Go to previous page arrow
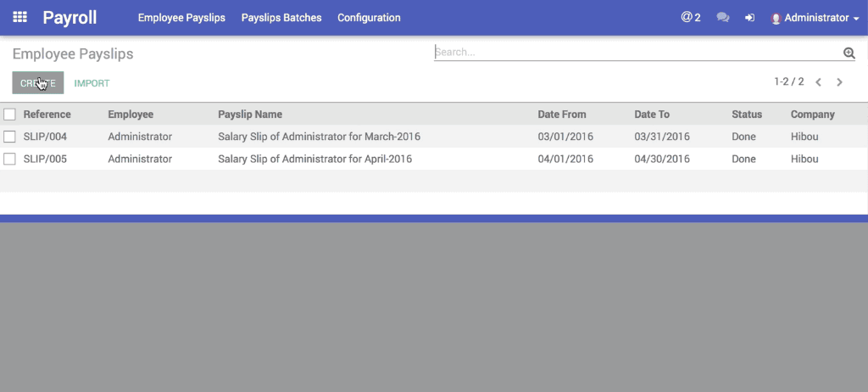 point(818,82)
